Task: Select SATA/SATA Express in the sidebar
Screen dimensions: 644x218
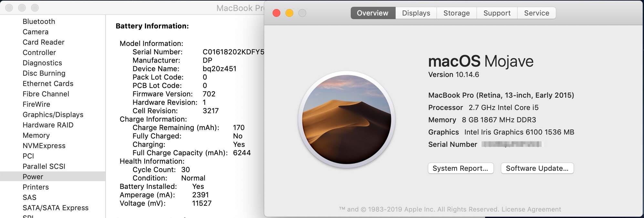Action: coord(56,208)
